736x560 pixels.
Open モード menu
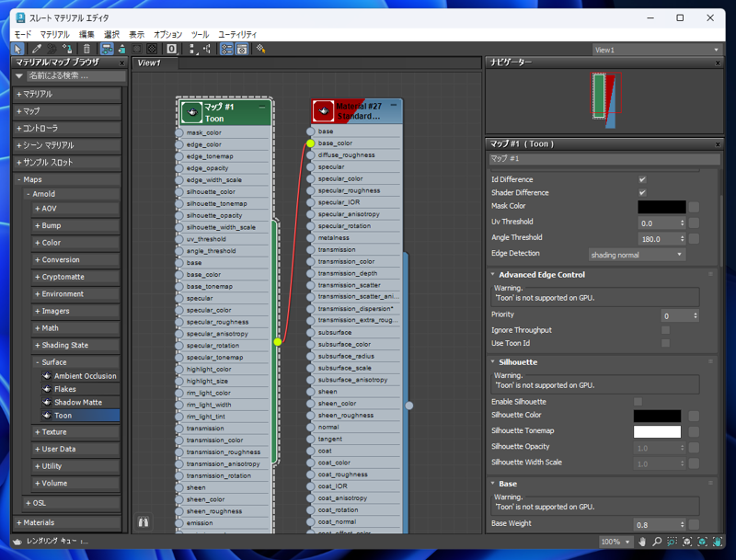pyautogui.click(x=22, y=35)
